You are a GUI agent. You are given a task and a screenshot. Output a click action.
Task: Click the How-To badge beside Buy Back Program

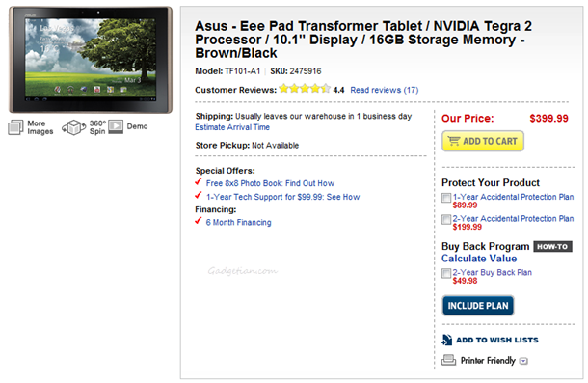point(552,246)
